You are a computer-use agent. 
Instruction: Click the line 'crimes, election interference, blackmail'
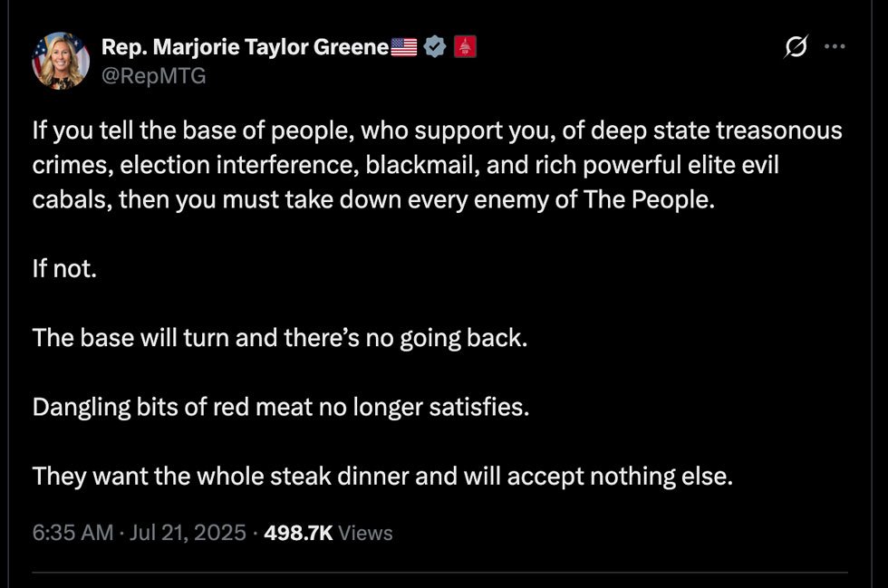pyautogui.click(x=406, y=165)
